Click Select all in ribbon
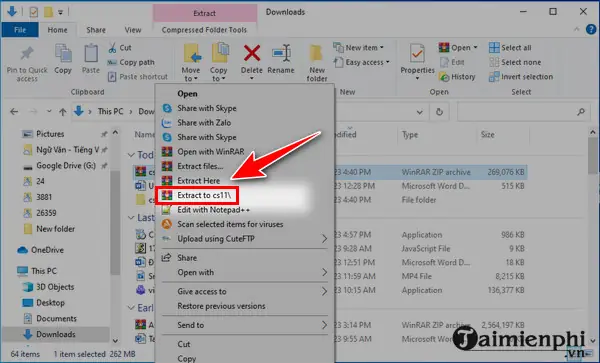This screenshot has width=600, height=363. point(510,47)
